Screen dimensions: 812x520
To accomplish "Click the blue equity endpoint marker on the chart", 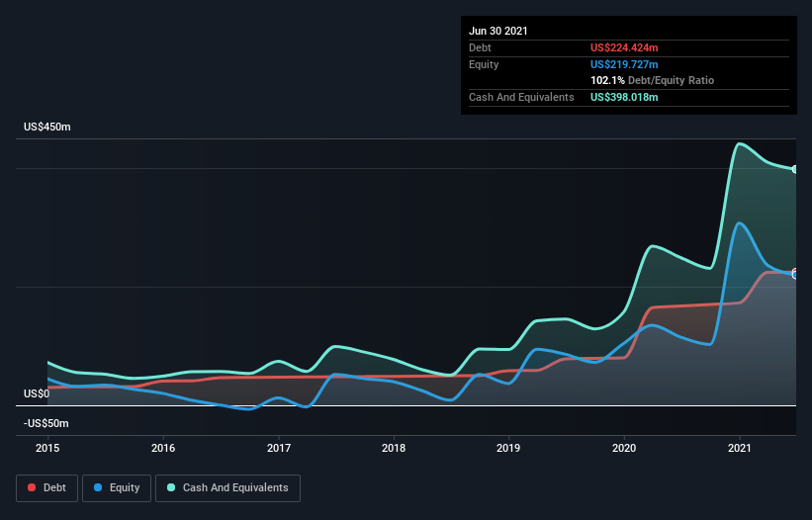I will 795,275.
